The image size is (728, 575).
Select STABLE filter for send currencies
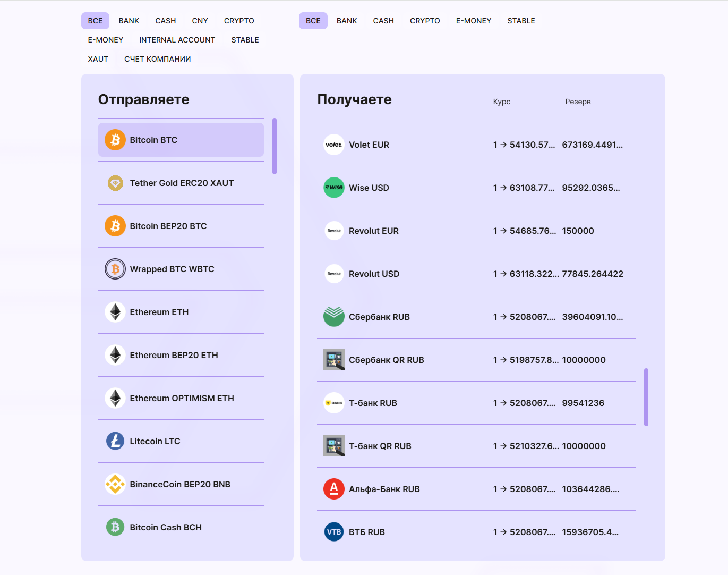(x=245, y=40)
